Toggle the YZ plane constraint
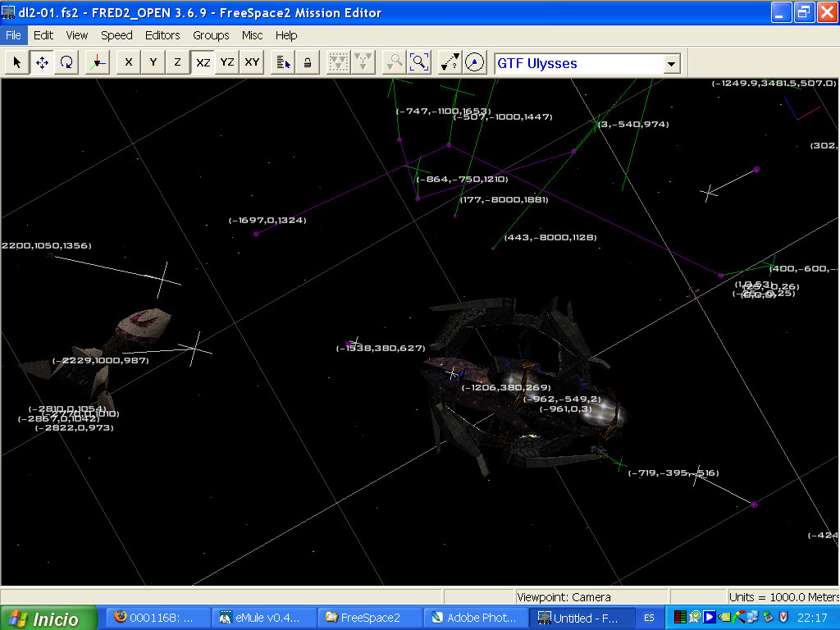840x630 pixels. coord(227,63)
